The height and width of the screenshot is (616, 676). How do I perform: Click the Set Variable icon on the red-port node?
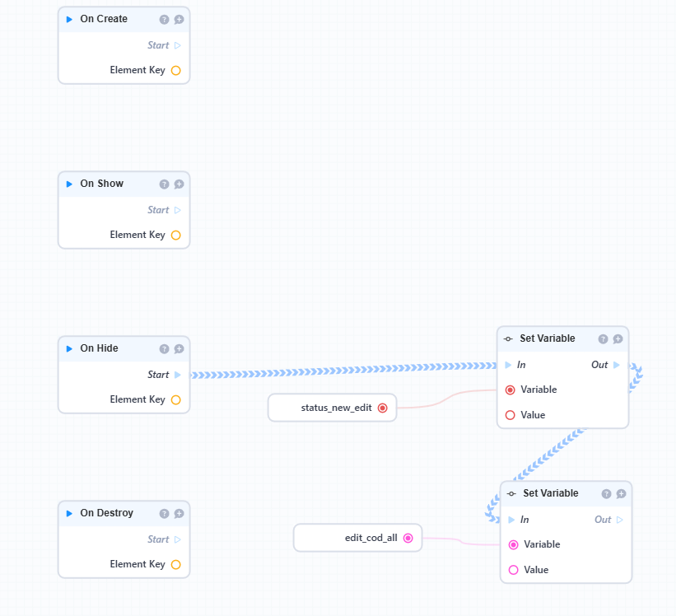pos(508,339)
